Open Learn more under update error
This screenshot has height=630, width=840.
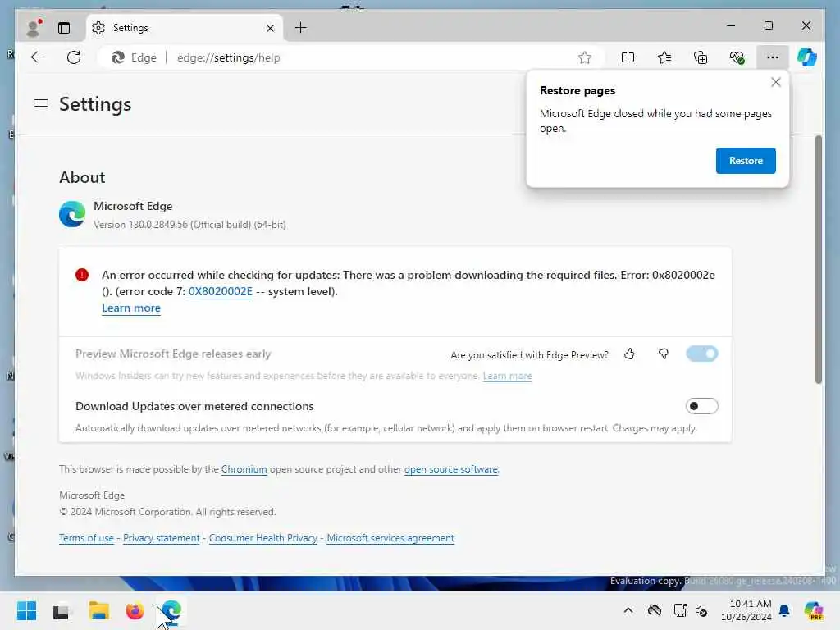point(131,308)
